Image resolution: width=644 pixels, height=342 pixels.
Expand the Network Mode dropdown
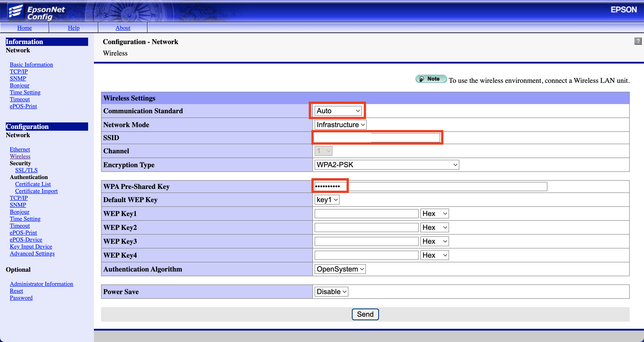pos(340,125)
